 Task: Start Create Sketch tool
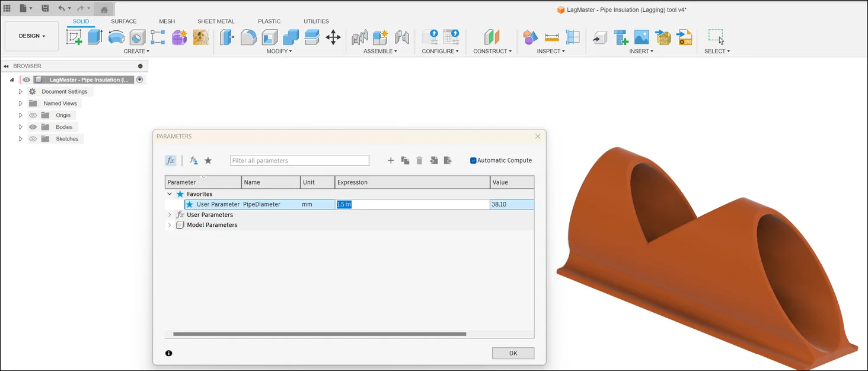tap(74, 37)
